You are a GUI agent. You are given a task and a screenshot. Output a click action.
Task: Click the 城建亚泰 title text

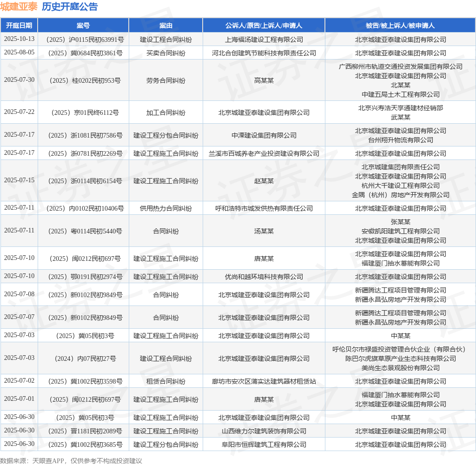(x=19, y=7)
